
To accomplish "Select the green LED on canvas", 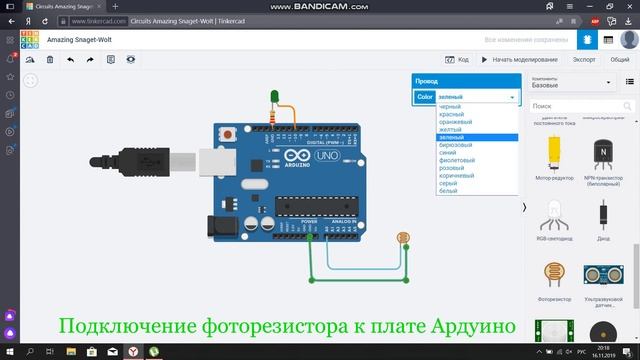I will click(274, 97).
